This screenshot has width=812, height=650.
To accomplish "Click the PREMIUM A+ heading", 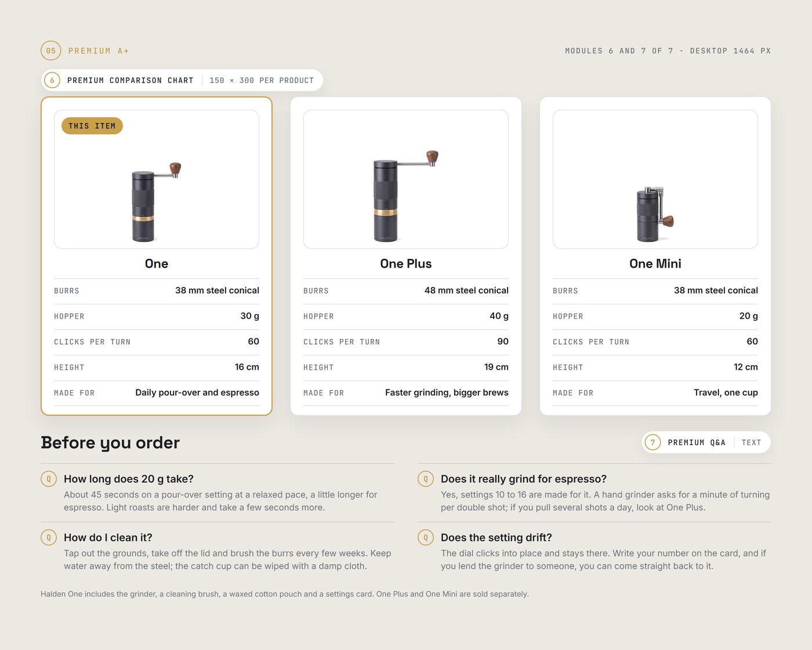I will 99,51.
